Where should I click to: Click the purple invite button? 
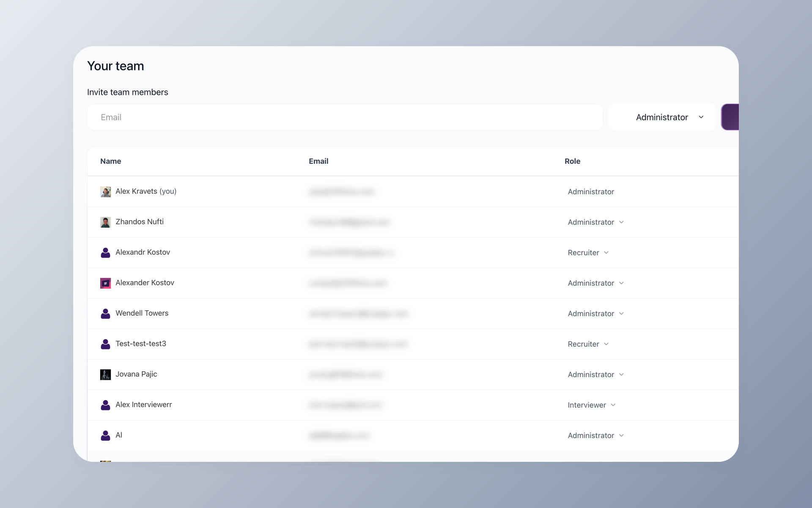[730, 117]
